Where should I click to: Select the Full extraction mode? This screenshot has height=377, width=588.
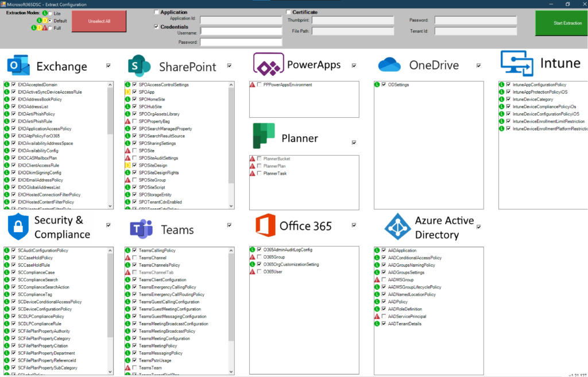50,28
